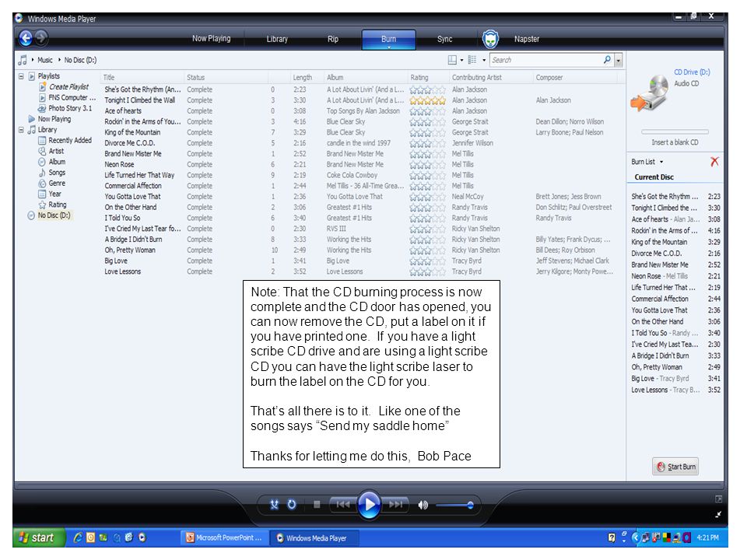Skip to previous track

coord(343,505)
